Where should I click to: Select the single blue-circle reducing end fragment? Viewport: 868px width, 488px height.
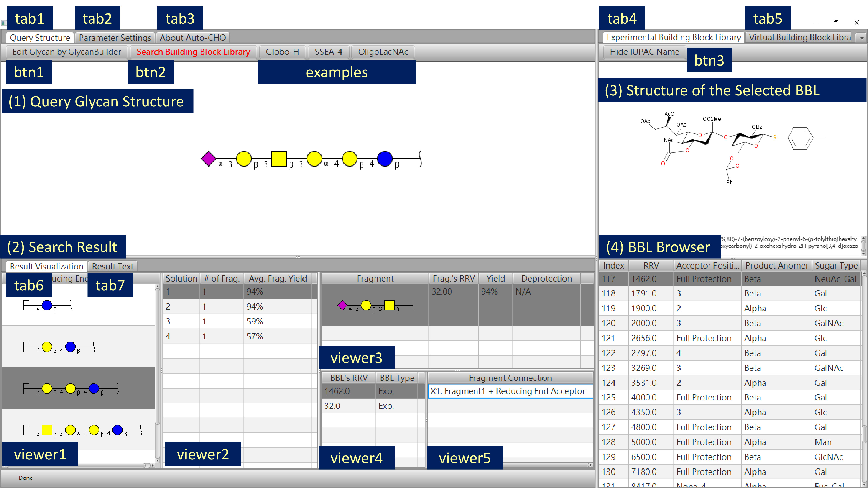(x=47, y=305)
